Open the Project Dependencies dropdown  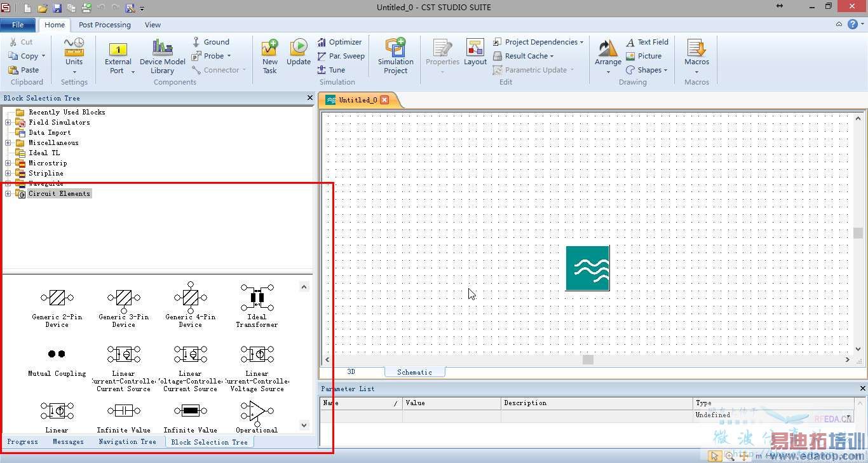coord(581,43)
